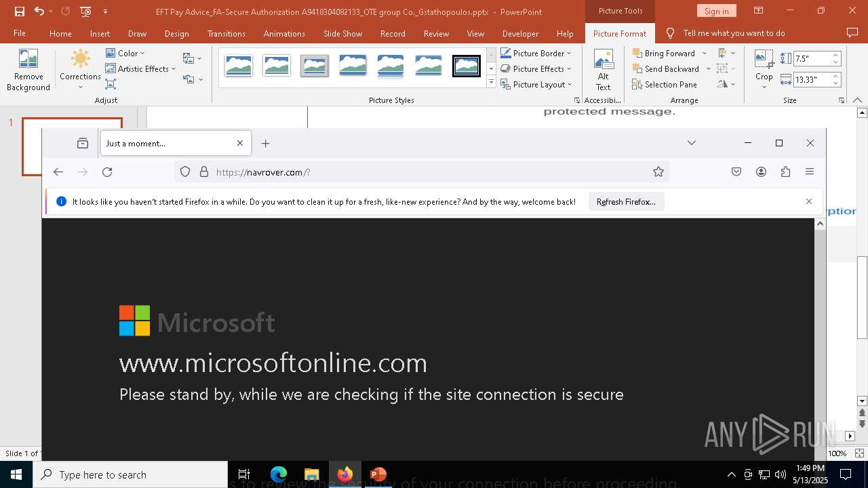Go back in Firefox
The width and height of the screenshot is (868, 488).
pyautogui.click(x=58, y=172)
